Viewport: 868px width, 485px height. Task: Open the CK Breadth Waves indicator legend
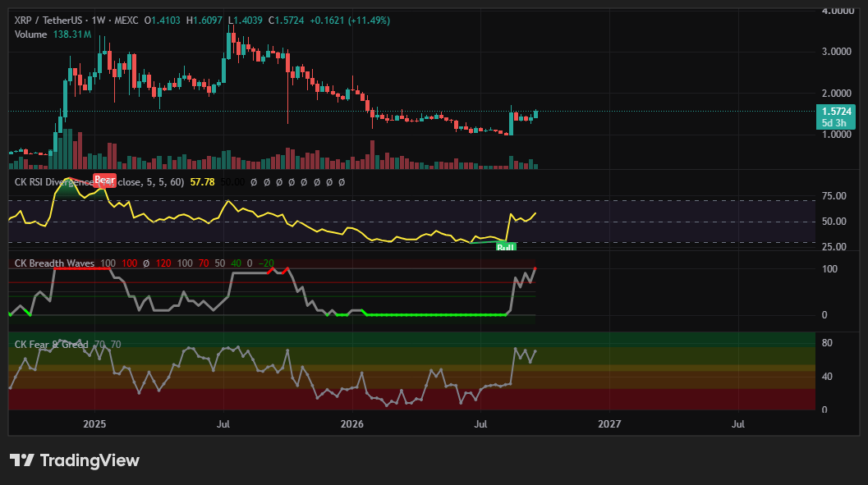[x=54, y=263]
